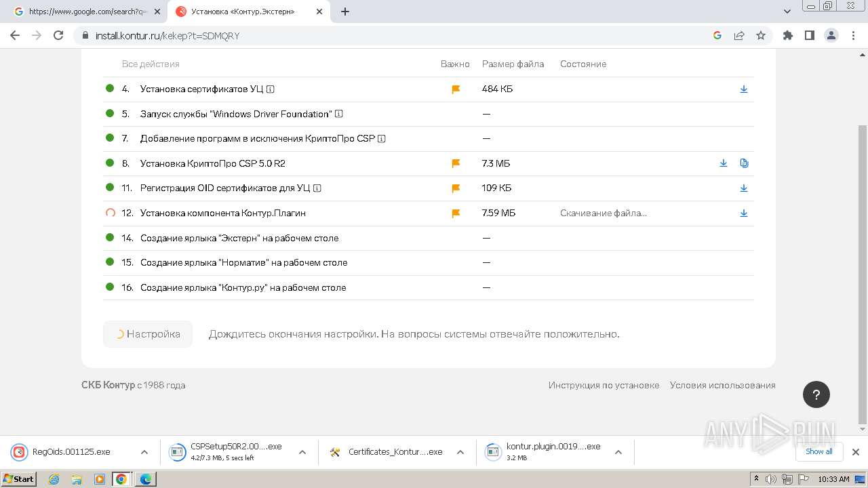This screenshot has width=868, height=488.
Task: Open Условия использования link
Action: pos(722,385)
